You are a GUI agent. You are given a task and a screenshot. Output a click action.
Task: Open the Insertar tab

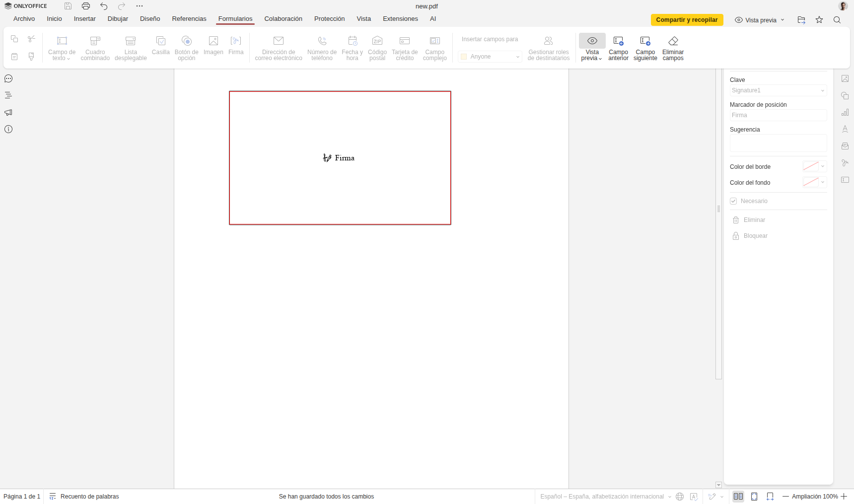[x=84, y=19]
